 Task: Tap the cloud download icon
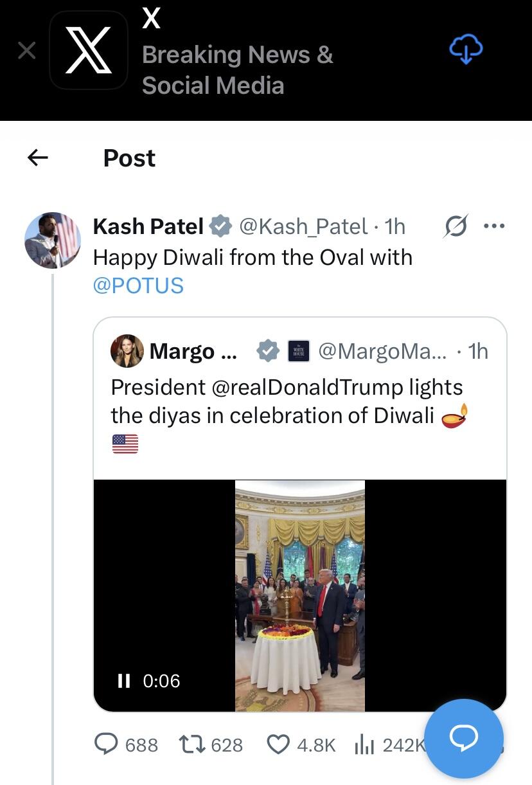tap(465, 50)
